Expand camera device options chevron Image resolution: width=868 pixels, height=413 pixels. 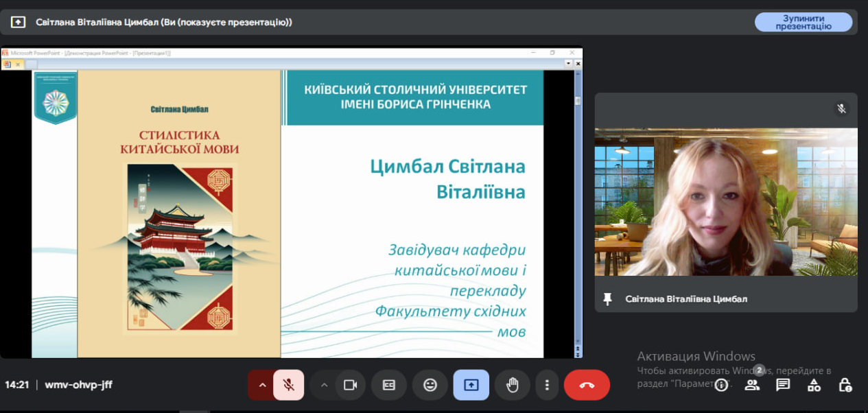point(323,385)
